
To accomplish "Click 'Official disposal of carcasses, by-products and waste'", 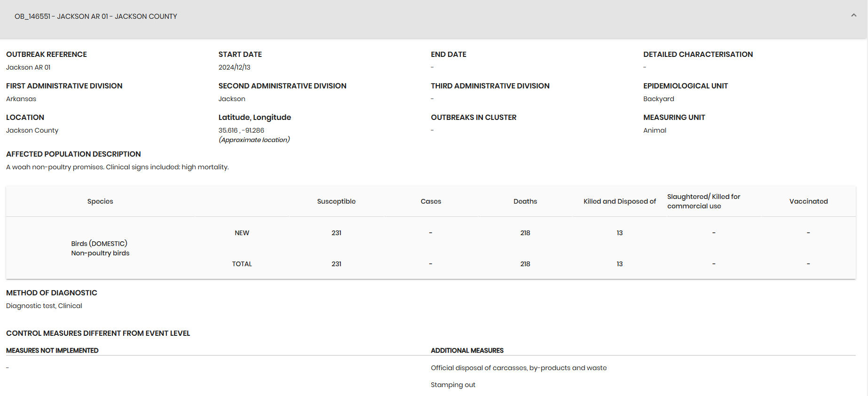I will 519,368.
